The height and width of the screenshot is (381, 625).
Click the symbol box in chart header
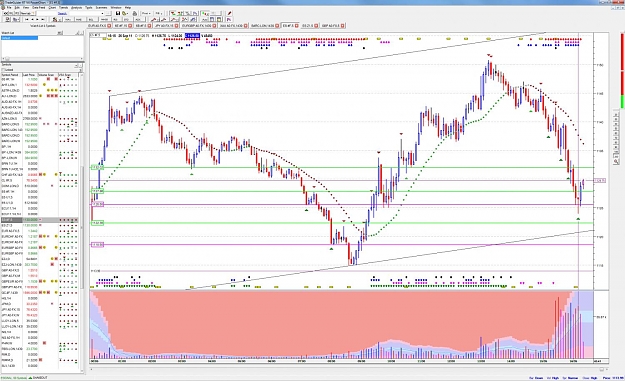coord(98,35)
